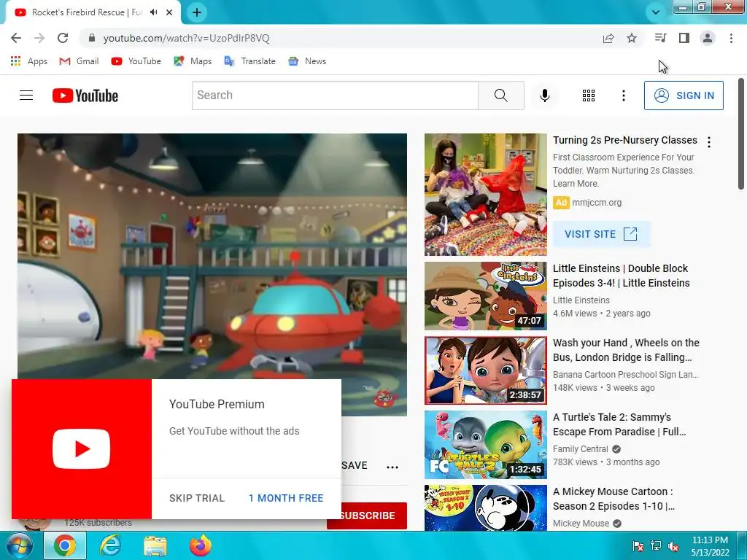747x560 pixels.
Task: Launch Firefox from the taskbar
Action: click(x=201, y=545)
